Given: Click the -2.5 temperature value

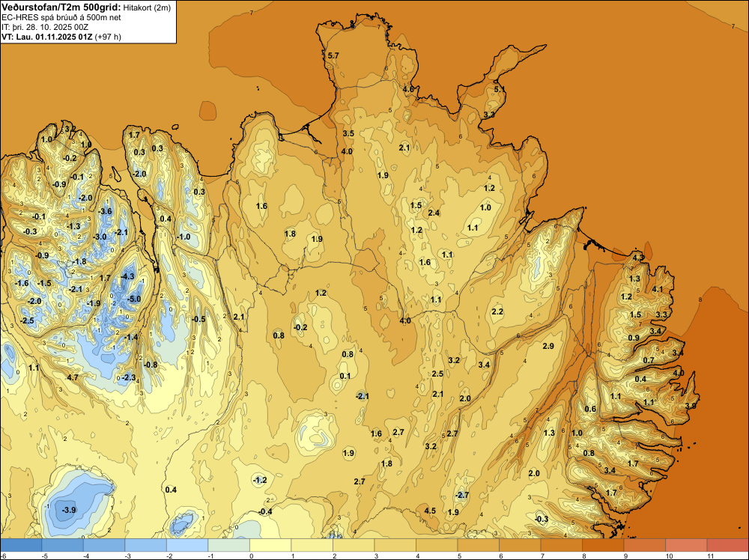Looking at the screenshot, I should 27,320.
